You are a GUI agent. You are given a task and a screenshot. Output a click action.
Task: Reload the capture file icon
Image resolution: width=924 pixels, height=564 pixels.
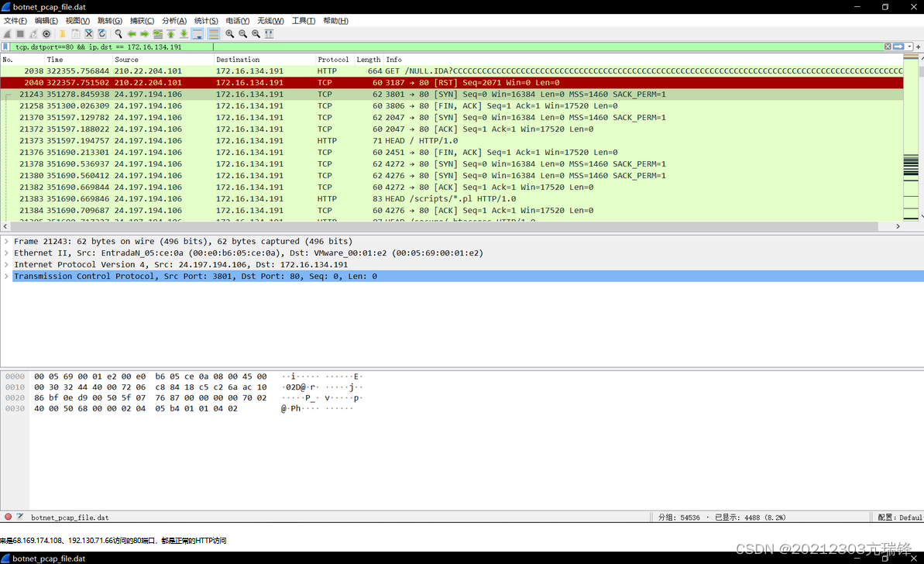(x=102, y=34)
